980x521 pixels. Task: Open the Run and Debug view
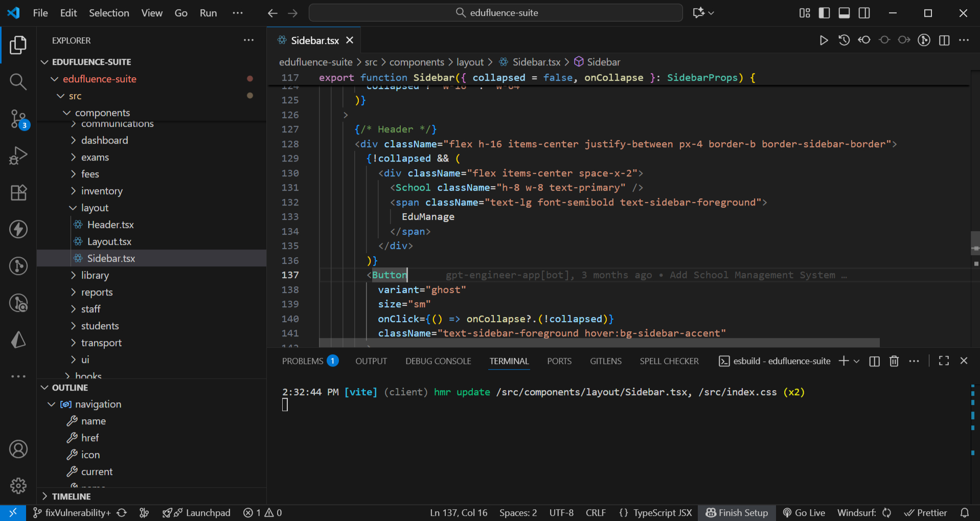(x=18, y=155)
